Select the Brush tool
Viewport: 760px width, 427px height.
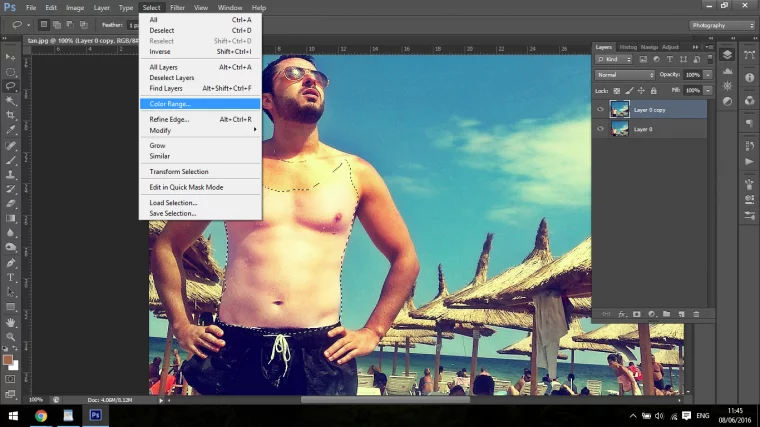click(x=10, y=160)
